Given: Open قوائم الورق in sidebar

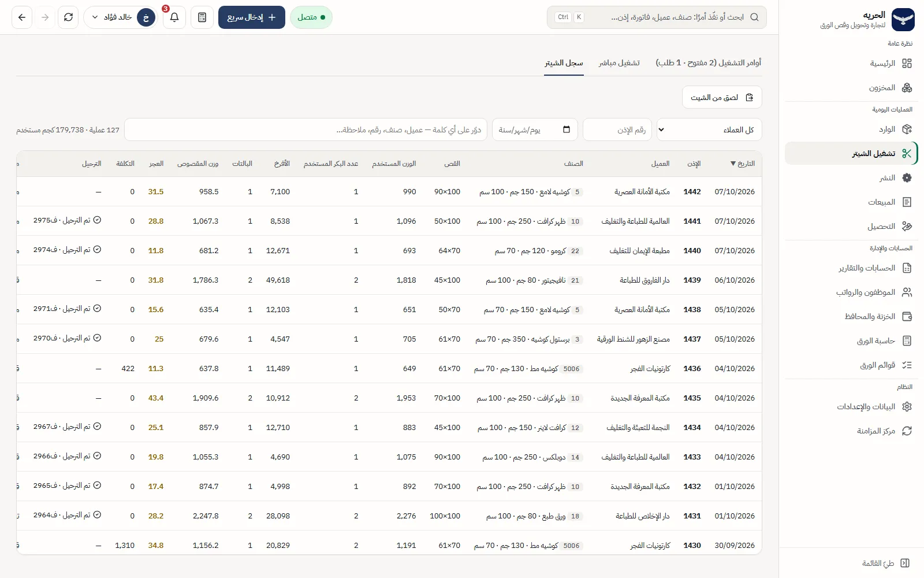Looking at the screenshot, I should point(851,365).
